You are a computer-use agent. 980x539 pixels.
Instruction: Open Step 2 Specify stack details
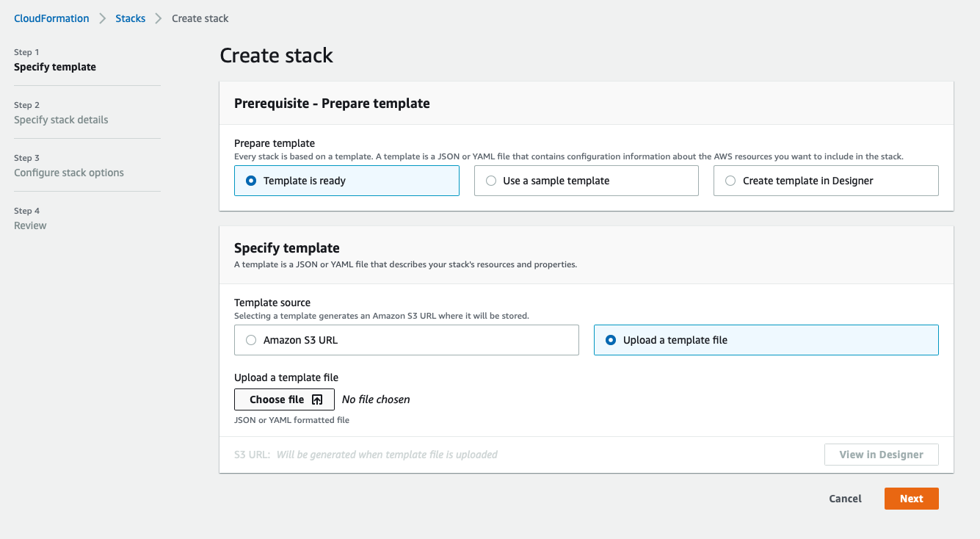click(x=61, y=120)
